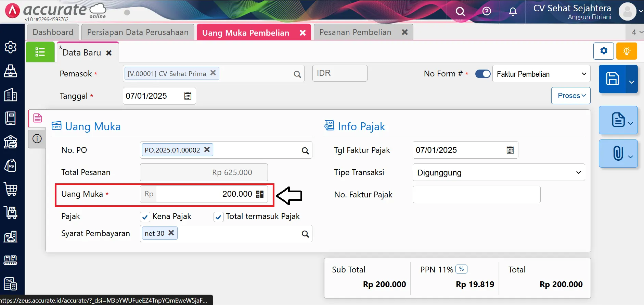Image resolution: width=644 pixels, height=305 pixels.
Task: Open tax report module in sidebar
Action: coord(11,284)
